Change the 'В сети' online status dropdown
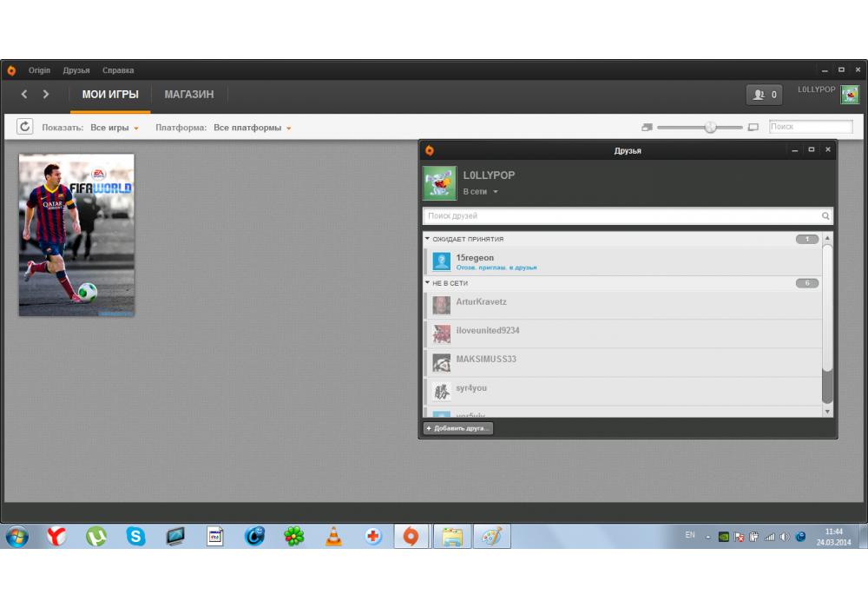Screen dimensions: 868x608 pos(481,191)
